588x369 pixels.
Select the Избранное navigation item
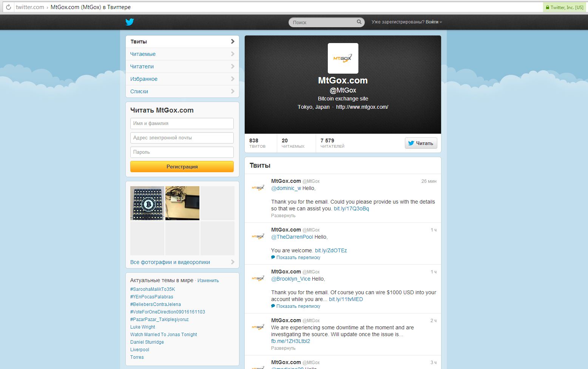coord(182,79)
